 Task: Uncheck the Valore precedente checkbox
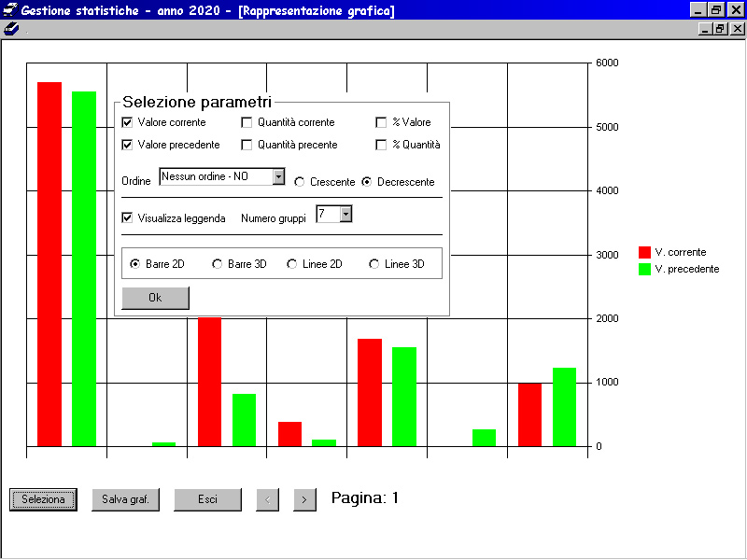(127, 145)
